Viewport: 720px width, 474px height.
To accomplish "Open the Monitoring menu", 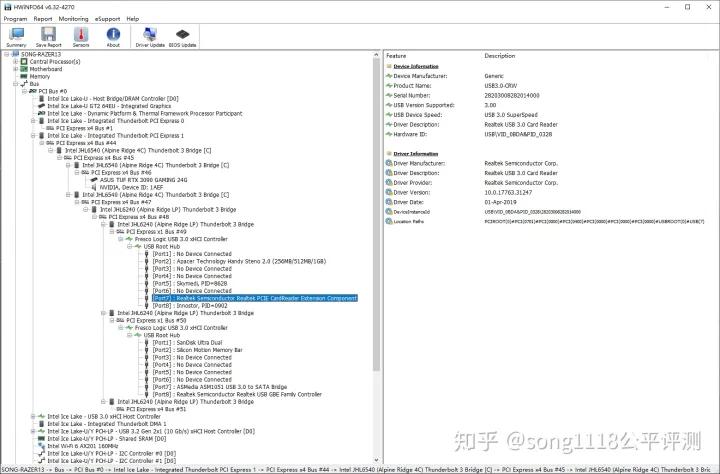I will (73, 19).
